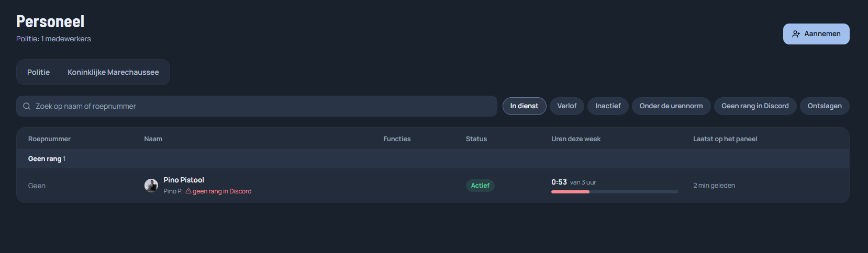This screenshot has height=253, width=868.
Task: Filter by Onder de urennorm
Action: pyautogui.click(x=671, y=106)
